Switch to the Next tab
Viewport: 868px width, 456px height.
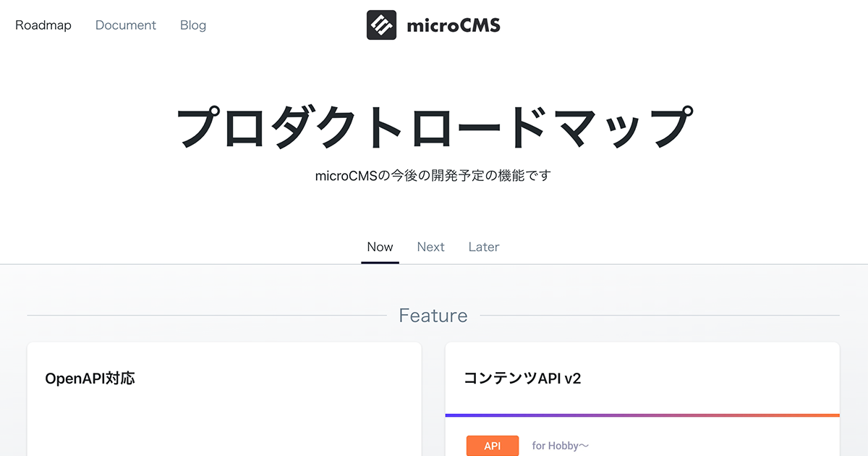pos(430,247)
